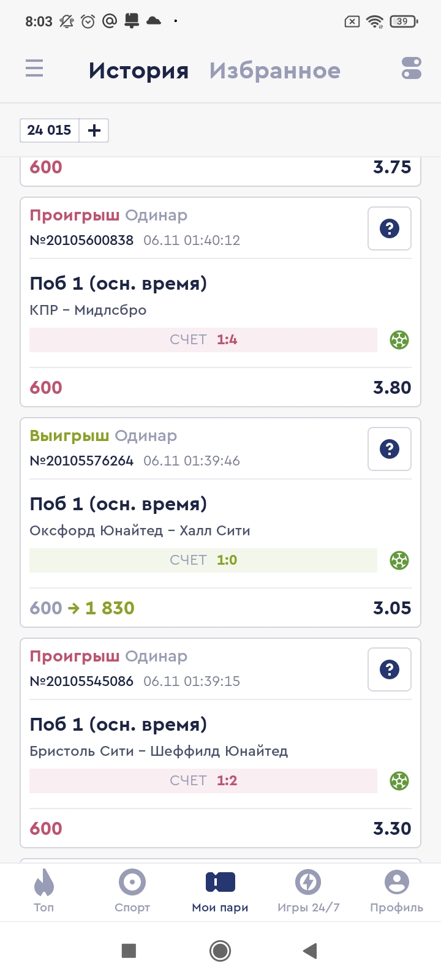The image size is (441, 980).
Task: Open КПР – Мидлсбро match link
Action: point(88,310)
